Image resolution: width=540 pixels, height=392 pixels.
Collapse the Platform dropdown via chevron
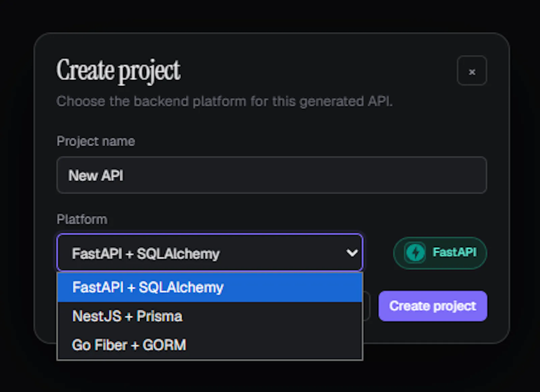(x=352, y=253)
